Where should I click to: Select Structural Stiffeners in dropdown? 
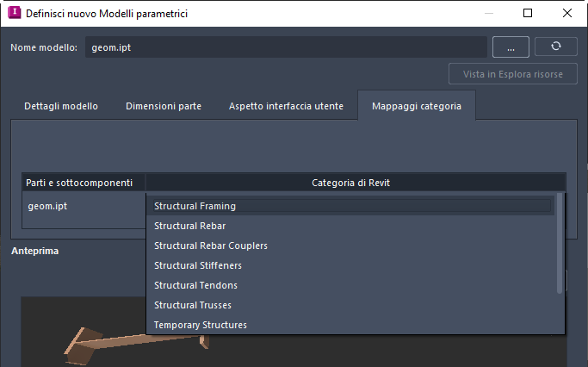350,265
